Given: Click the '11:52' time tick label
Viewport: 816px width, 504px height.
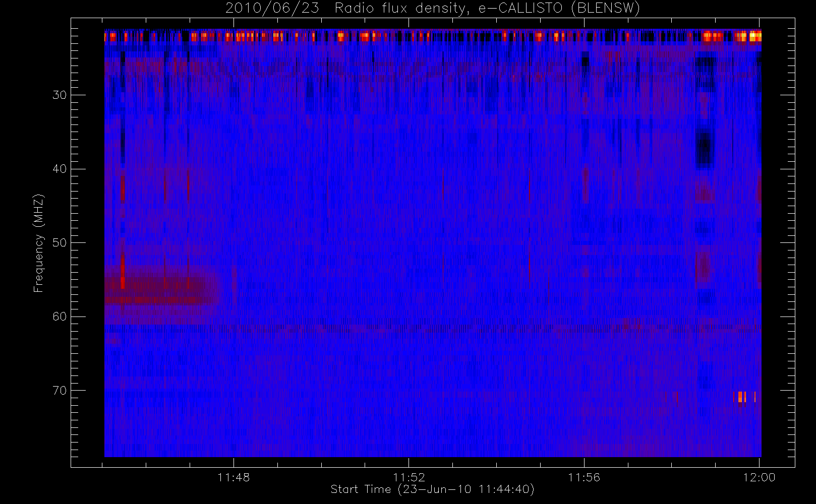Looking at the screenshot, I should [409, 477].
